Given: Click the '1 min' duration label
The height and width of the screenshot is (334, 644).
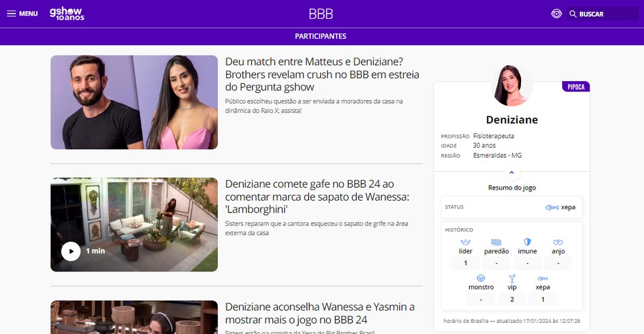Looking at the screenshot, I should [x=96, y=251].
